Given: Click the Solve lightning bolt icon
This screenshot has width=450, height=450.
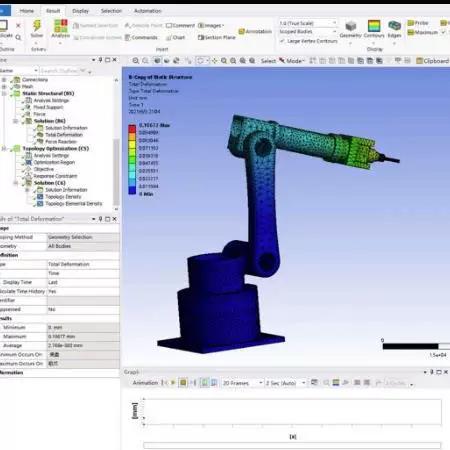Looking at the screenshot, I should pyautogui.click(x=37, y=26).
